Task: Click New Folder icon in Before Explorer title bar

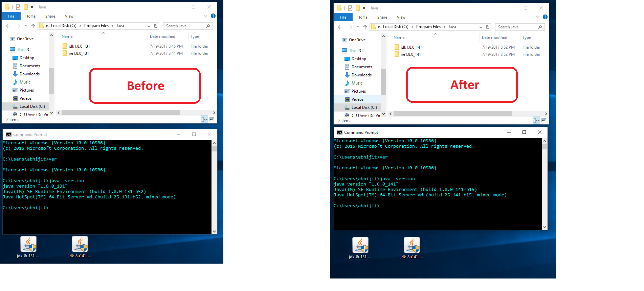Action: (x=26, y=7)
